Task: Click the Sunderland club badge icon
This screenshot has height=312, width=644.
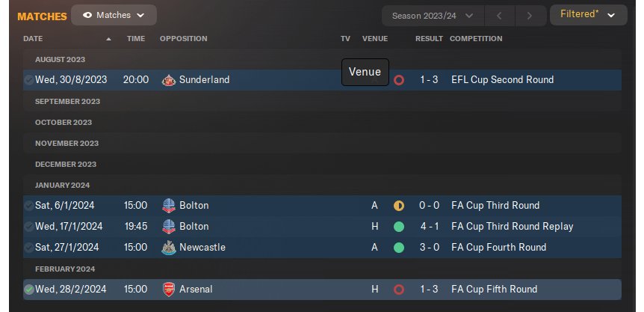Action: pyautogui.click(x=168, y=80)
